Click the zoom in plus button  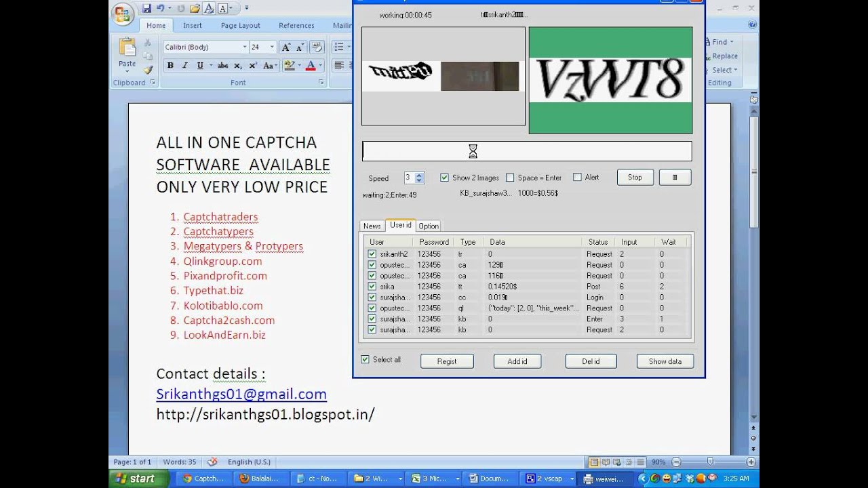[x=751, y=462]
